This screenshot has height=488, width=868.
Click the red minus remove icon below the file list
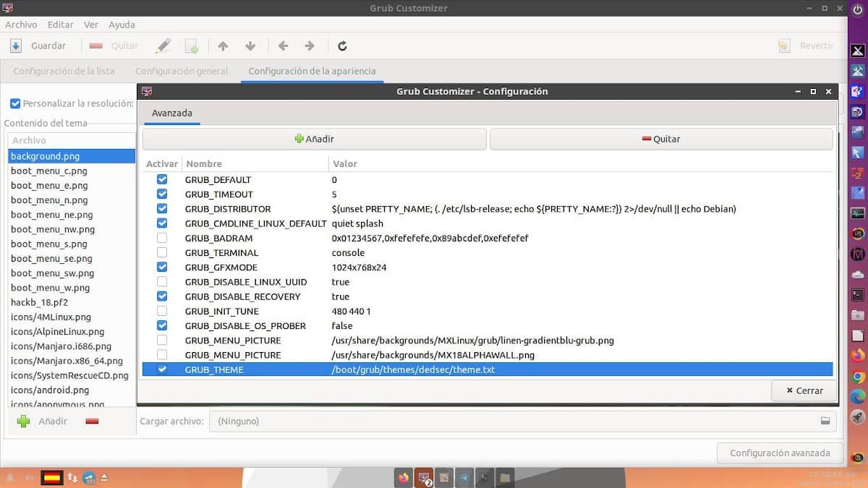coord(92,421)
